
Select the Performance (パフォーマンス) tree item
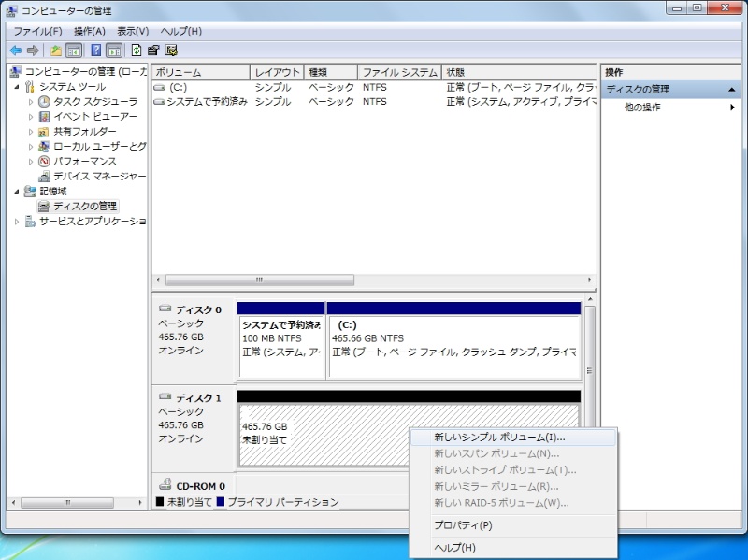(84, 161)
